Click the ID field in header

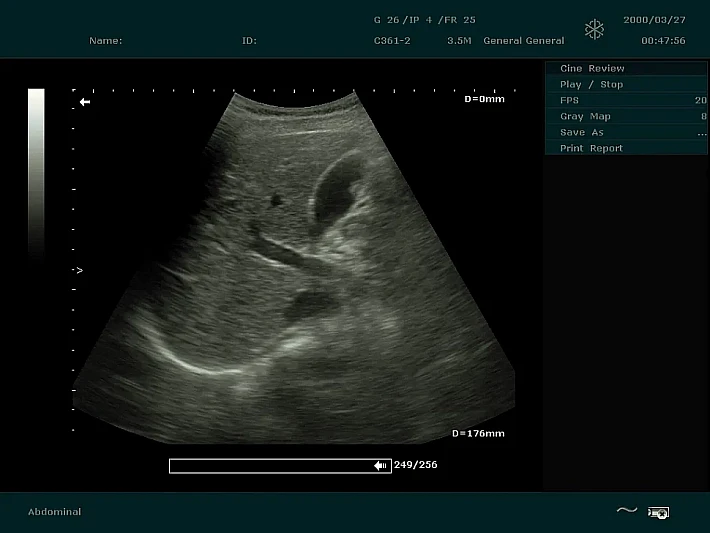pos(249,41)
